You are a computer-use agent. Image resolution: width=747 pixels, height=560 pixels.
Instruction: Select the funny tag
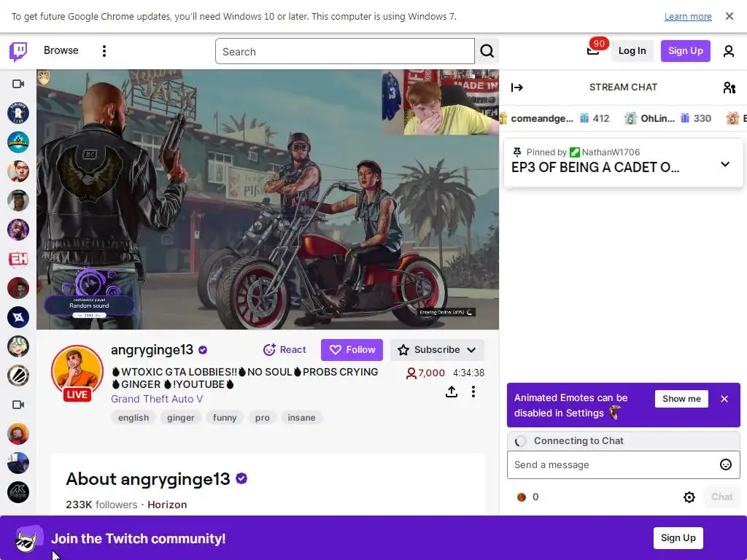[225, 418]
